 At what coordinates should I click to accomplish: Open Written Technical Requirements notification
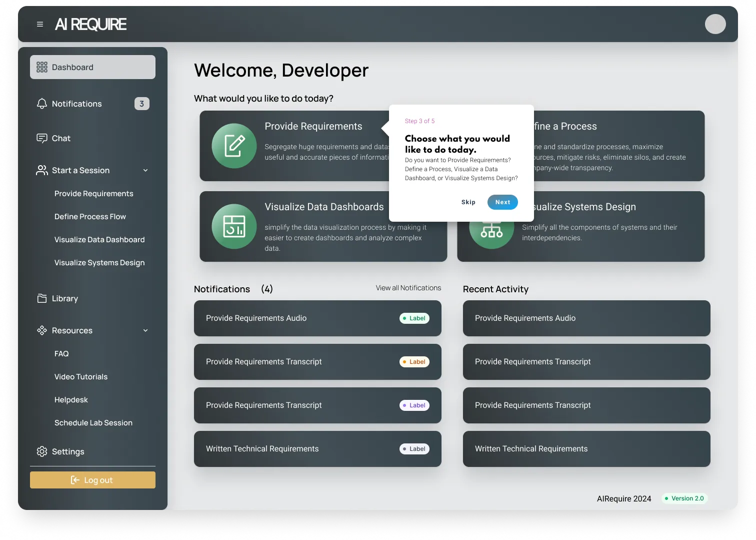click(317, 449)
